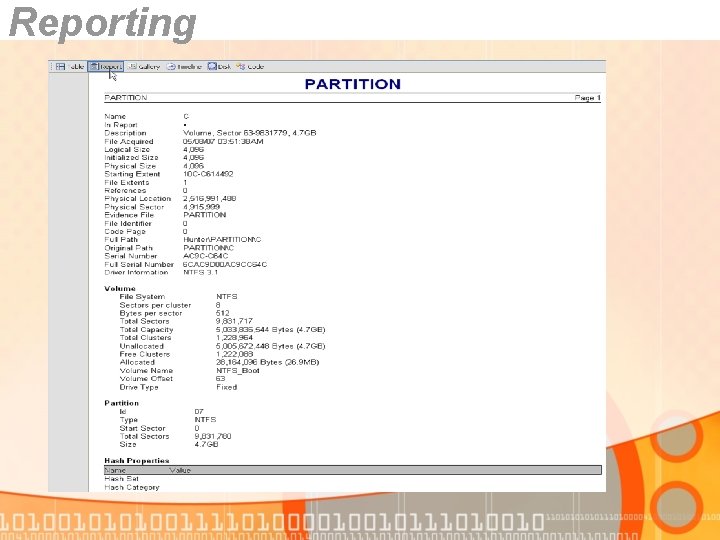Select the Total Capacity value

(270, 330)
